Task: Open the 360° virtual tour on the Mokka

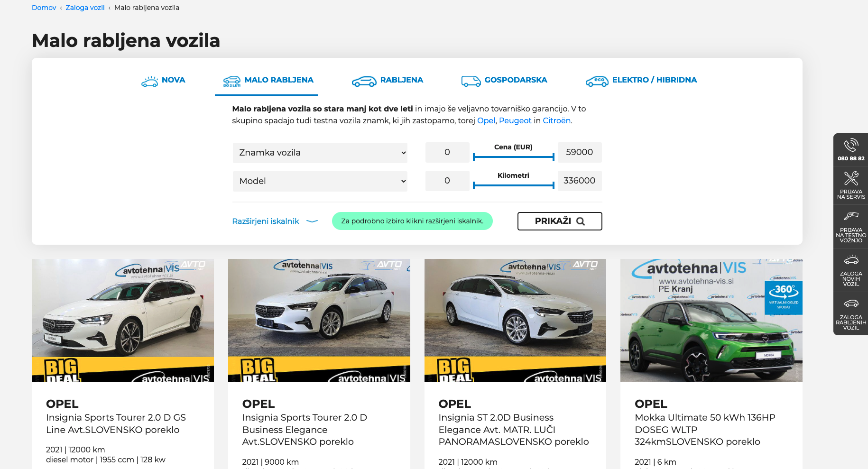Action: tap(783, 298)
